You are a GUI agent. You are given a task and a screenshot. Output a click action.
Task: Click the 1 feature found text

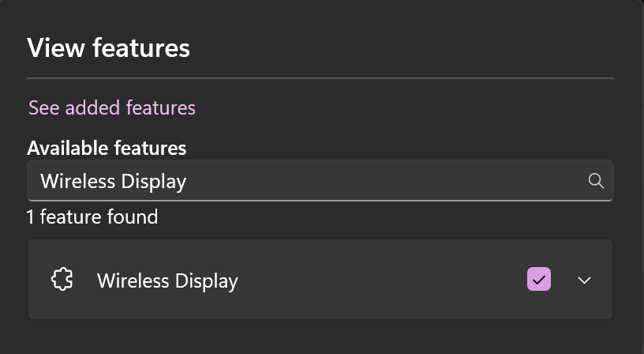pos(92,217)
